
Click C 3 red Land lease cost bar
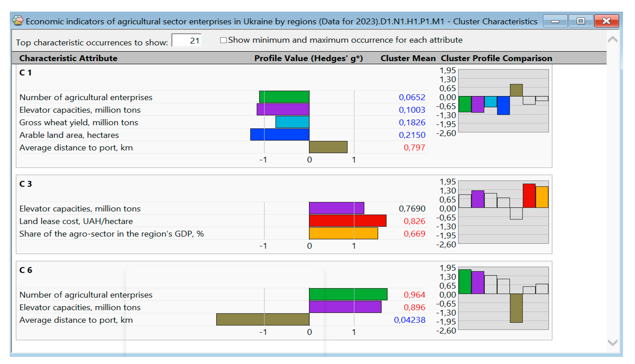click(347, 221)
